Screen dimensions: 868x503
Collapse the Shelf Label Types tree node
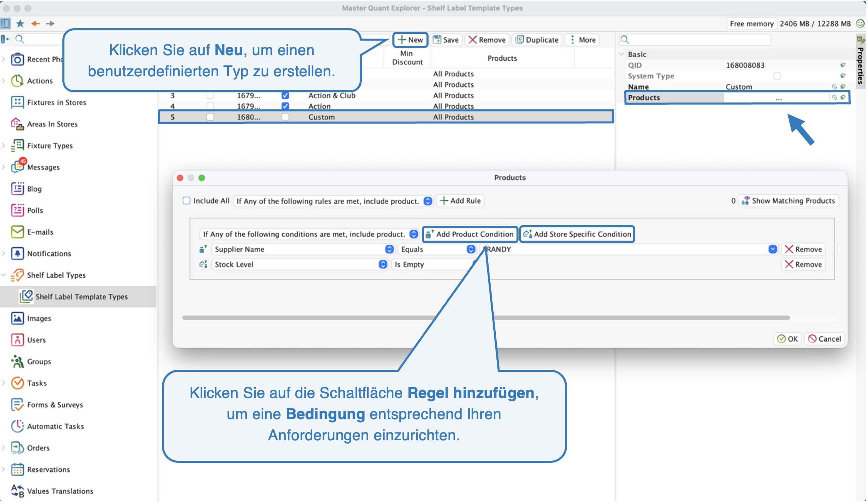pos(3,275)
